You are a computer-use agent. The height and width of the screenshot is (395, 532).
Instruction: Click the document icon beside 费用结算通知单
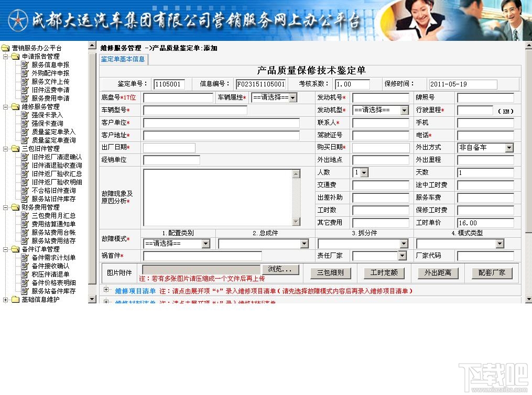[25, 224]
